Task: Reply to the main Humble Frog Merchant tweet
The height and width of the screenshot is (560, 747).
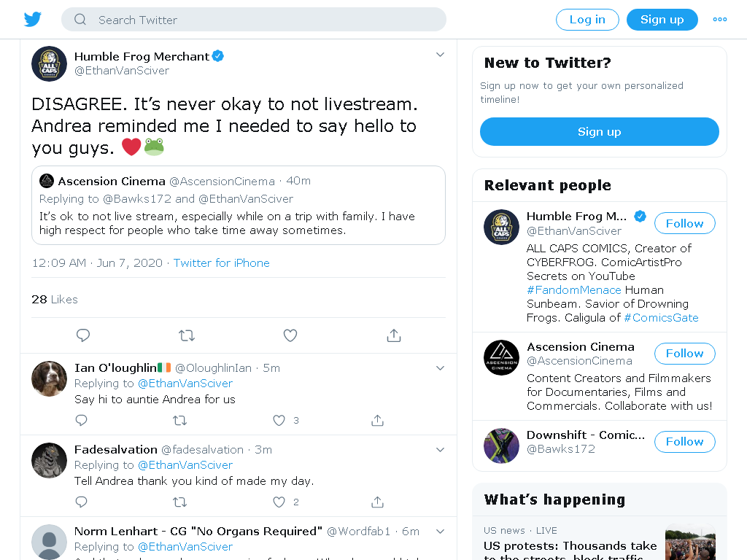Action: tap(83, 335)
